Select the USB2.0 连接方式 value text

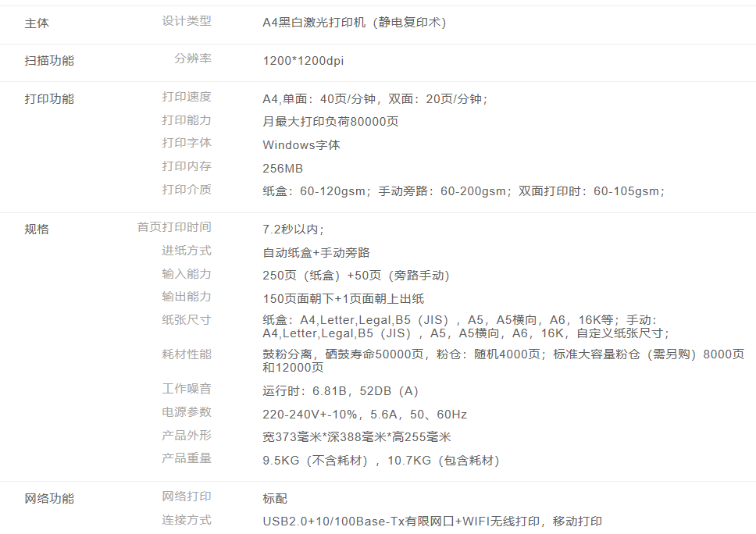pos(432,522)
